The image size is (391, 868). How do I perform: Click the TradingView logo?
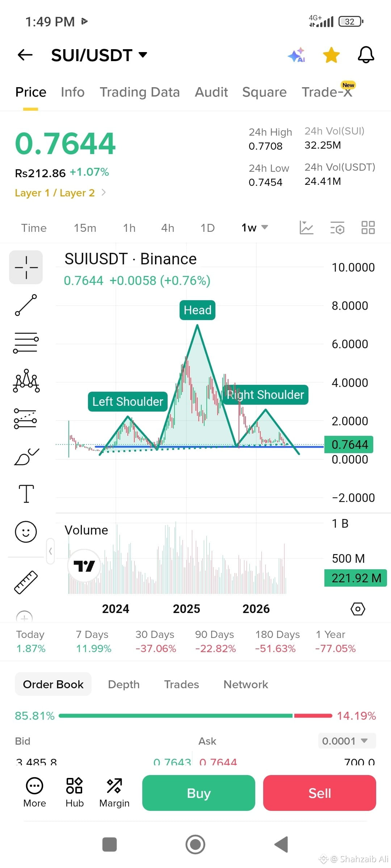(84, 566)
